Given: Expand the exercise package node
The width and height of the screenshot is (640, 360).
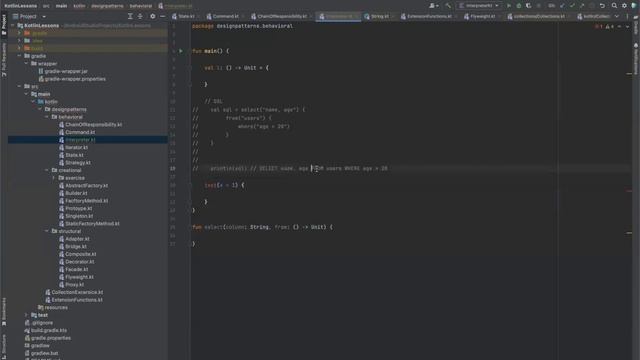Looking at the screenshot, I should (x=54, y=178).
